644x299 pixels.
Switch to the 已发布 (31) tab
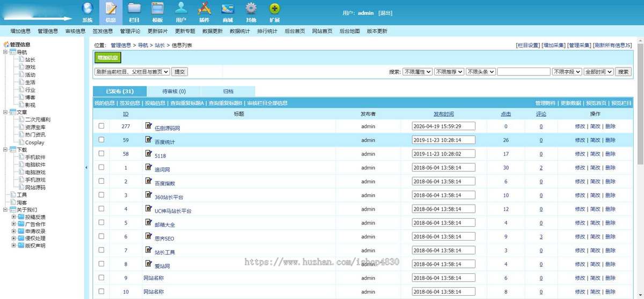click(120, 91)
